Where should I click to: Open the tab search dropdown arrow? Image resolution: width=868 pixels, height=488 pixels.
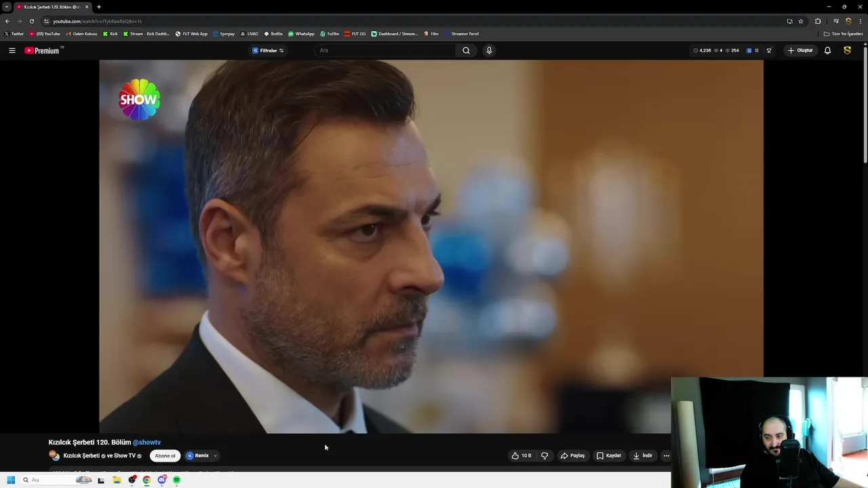point(7,7)
